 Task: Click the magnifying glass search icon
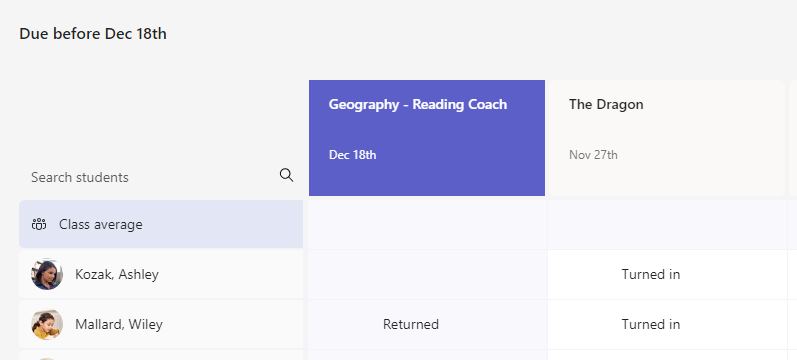[x=287, y=175]
